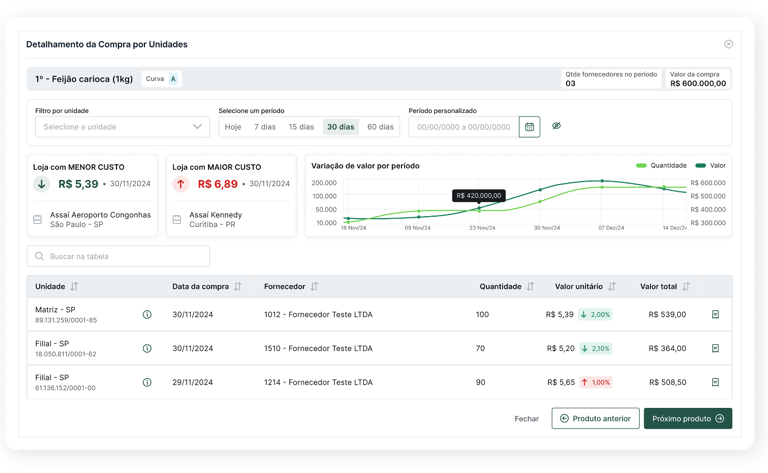
Task: Click the red up arrow MAIOR CUSTO icon
Action: [x=181, y=184]
